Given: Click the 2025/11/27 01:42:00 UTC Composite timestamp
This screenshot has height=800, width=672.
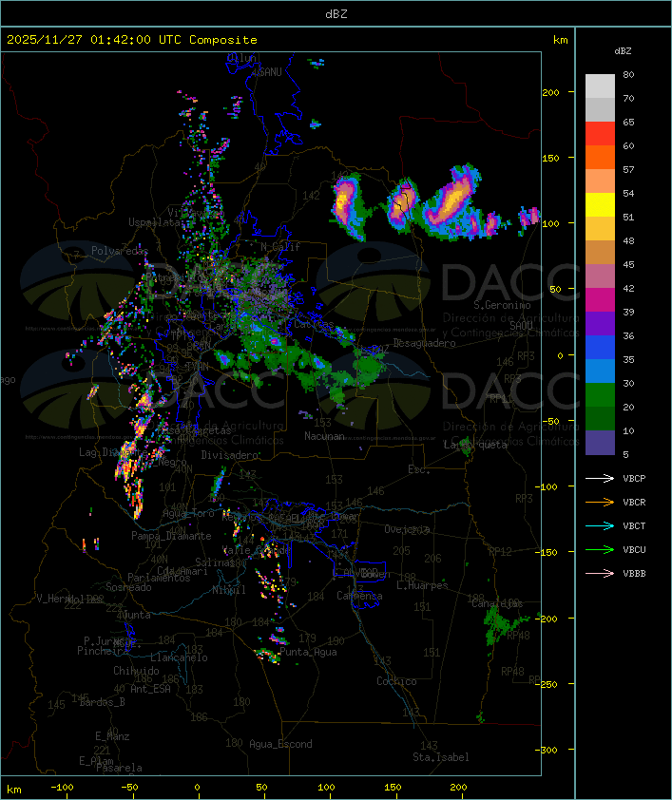Looking at the screenshot, I should click(x=132, y=40).
